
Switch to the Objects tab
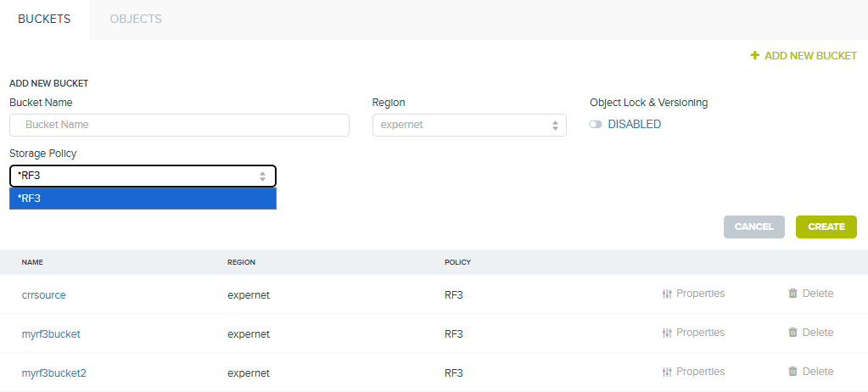(136, 19)
